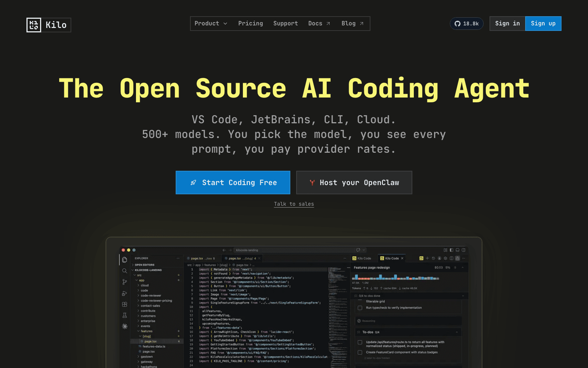Check the 'Update /api/features/route.ts' to-do box
This screenshot has width=588, height=368.
point(360,342)
